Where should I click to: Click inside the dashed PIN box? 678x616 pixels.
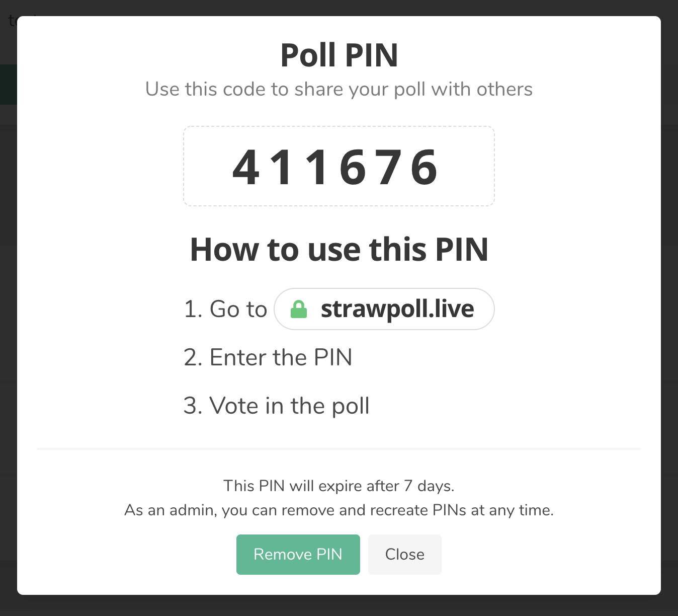point(339,166)
